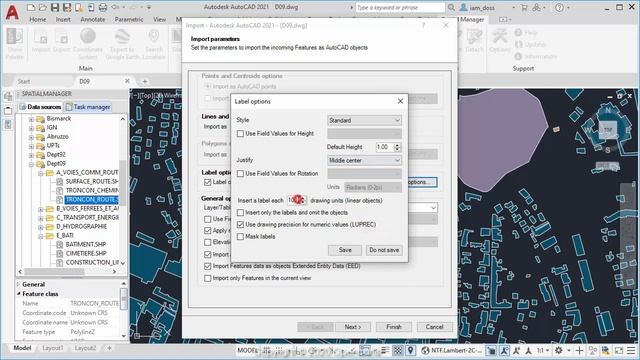Viewport: 640px width, 360px height.
Task: Click the lineweight display status icon
Action: pos(385,350)
